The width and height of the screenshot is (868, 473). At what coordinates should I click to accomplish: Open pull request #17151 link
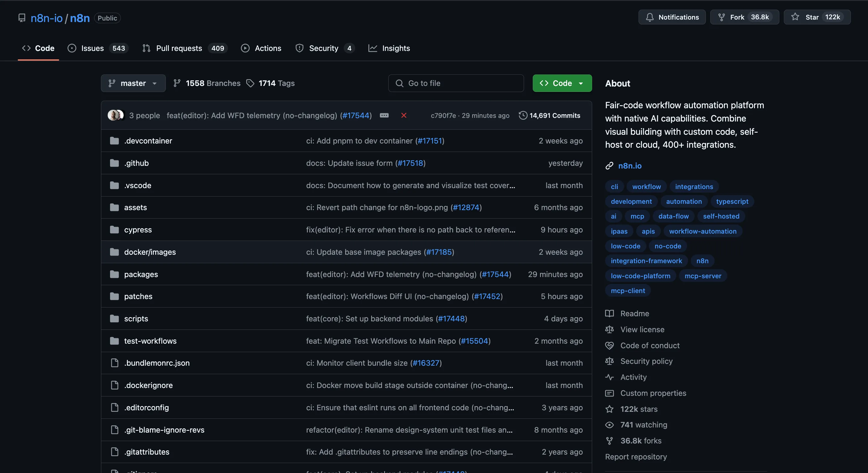430,141
